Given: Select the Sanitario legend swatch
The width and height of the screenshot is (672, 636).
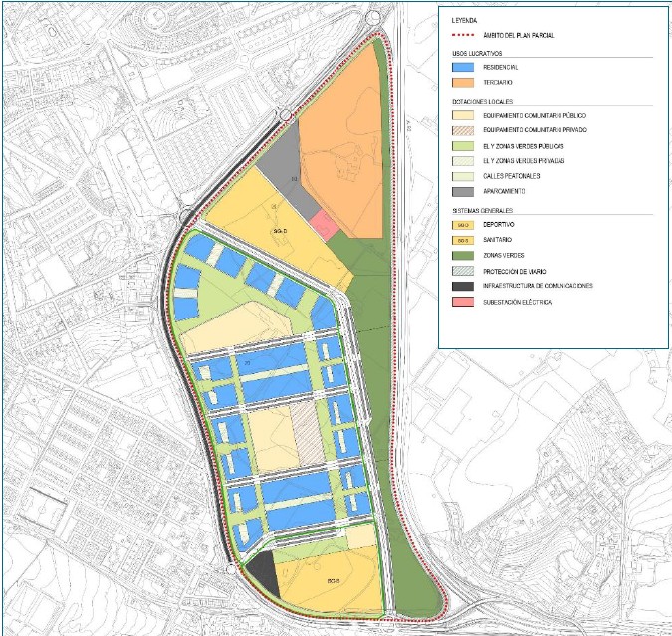Looking at the screenshot, I should pyautogui.click(x=463, y=240).
